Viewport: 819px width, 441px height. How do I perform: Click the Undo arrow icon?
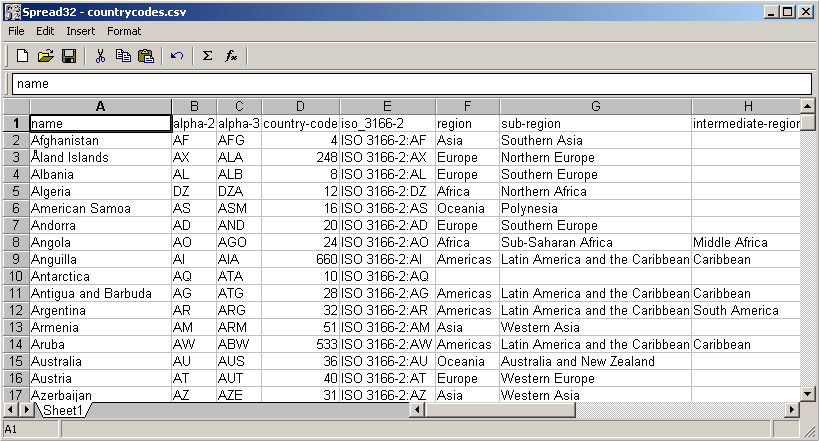coord(177,56)
